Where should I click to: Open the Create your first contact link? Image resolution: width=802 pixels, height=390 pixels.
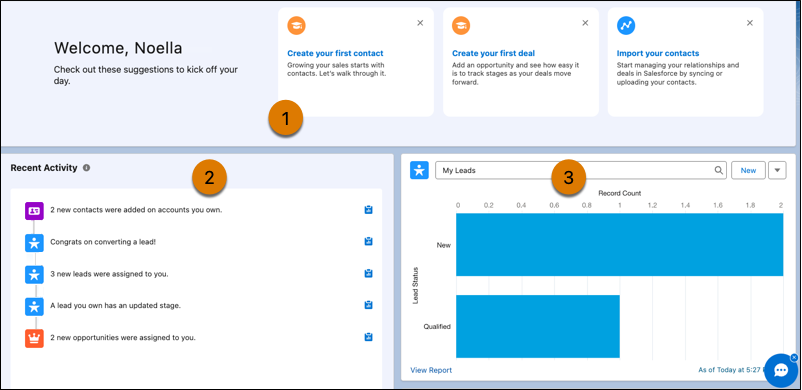coord(335,53)
